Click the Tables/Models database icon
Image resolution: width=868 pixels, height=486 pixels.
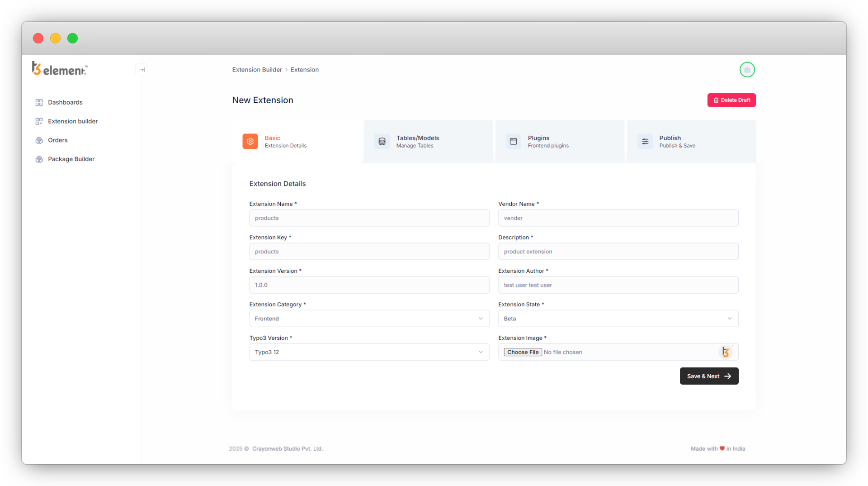pos(382,142)
